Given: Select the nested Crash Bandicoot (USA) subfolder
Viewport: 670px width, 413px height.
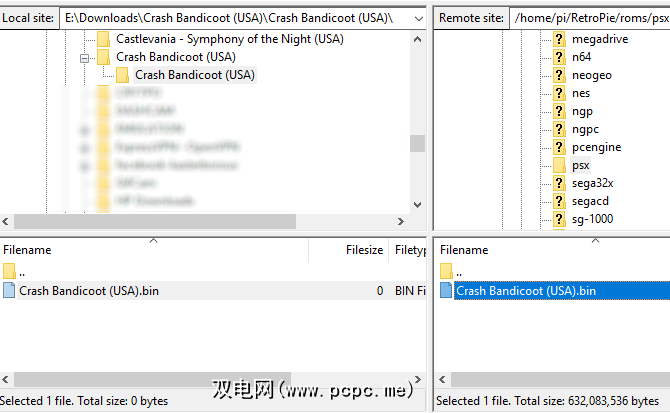Looking at the screenshot, I should click(195, 75).
